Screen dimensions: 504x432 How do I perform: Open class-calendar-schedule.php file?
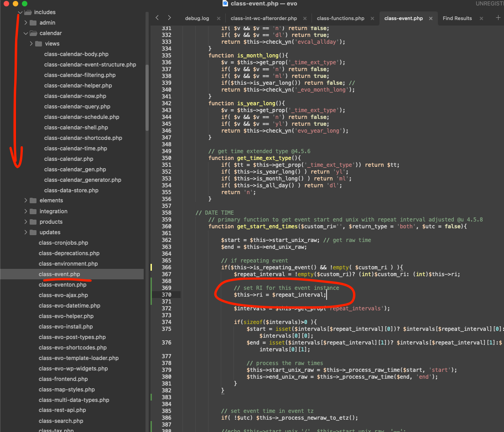(x=82, y=117)
